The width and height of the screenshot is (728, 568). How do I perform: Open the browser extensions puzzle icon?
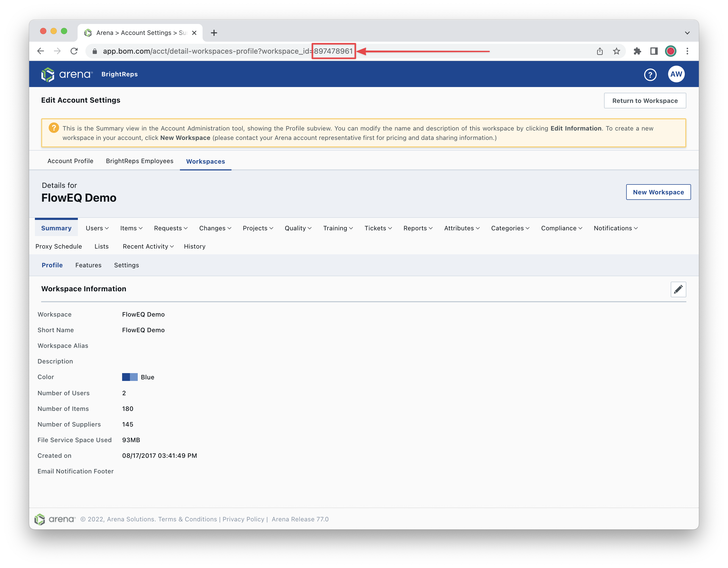[x=637, y=51]
